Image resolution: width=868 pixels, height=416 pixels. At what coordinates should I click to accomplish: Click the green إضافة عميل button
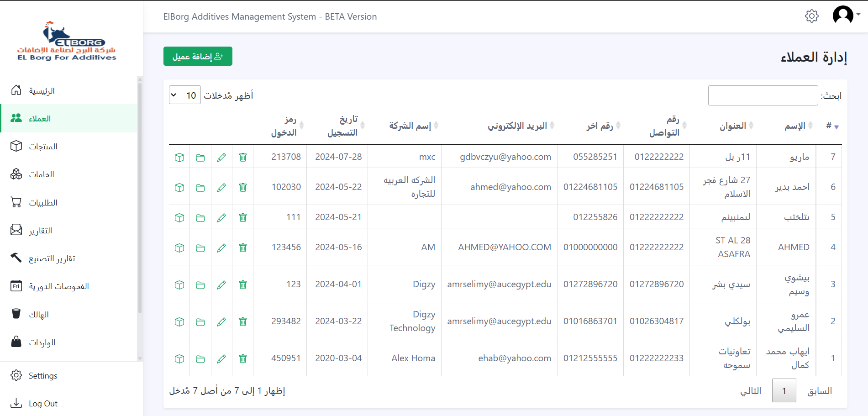pos(198,56)
